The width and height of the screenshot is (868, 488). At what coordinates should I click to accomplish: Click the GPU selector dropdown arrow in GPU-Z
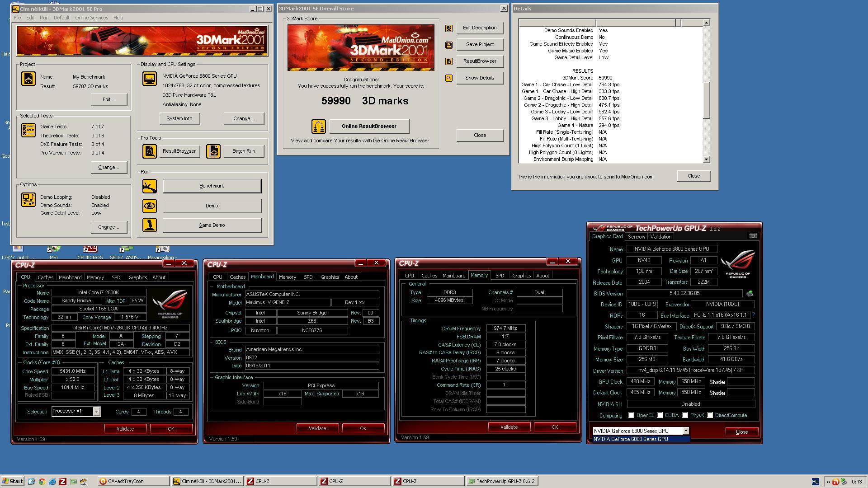(686, 431)
